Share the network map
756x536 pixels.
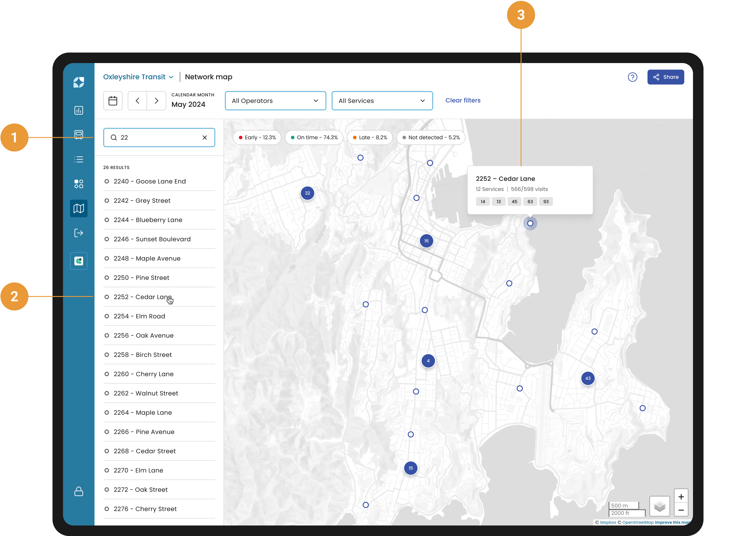click(x=665, y=77)
